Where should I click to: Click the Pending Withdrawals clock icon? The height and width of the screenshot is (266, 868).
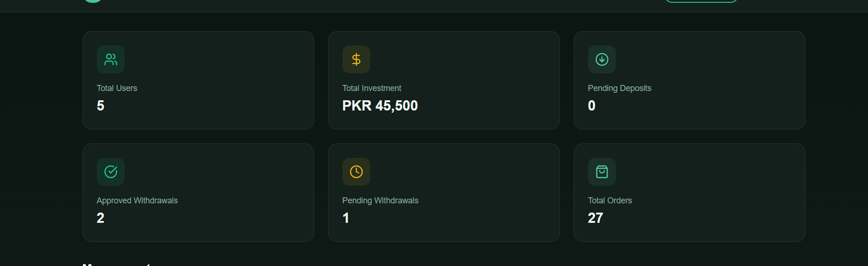(356, 172)
